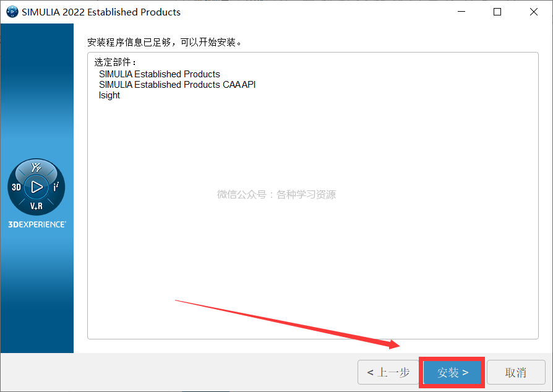Click the window title 'SIMULIA 2022 Established Products'

coord(101,12)
